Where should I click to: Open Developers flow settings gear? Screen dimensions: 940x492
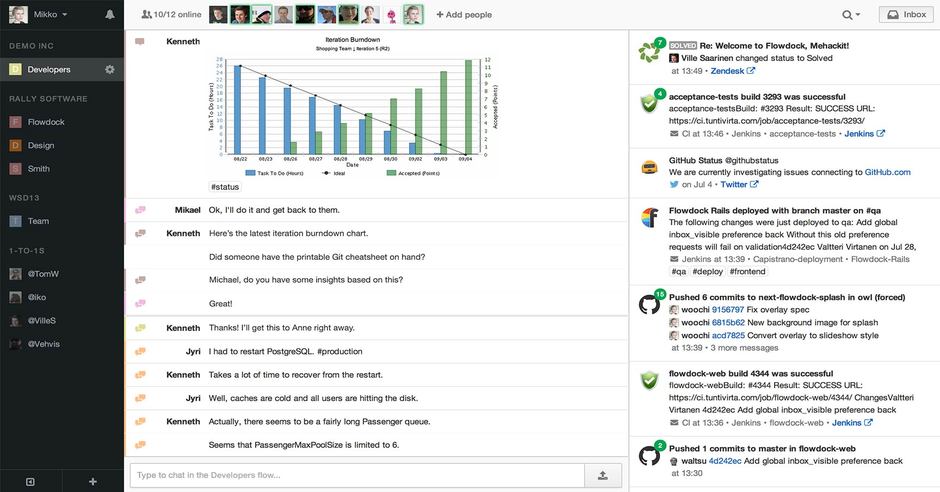click(x=110, y=69)
